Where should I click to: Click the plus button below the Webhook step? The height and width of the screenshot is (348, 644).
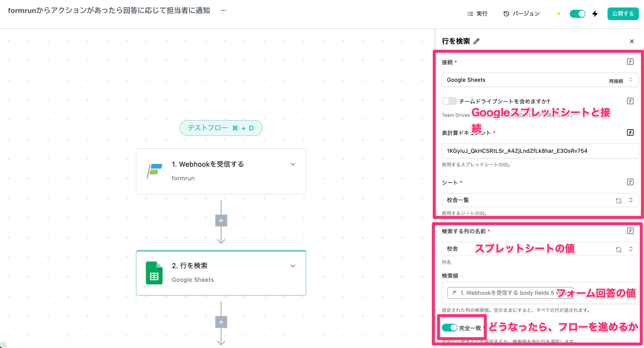click(x=221, y=220)
